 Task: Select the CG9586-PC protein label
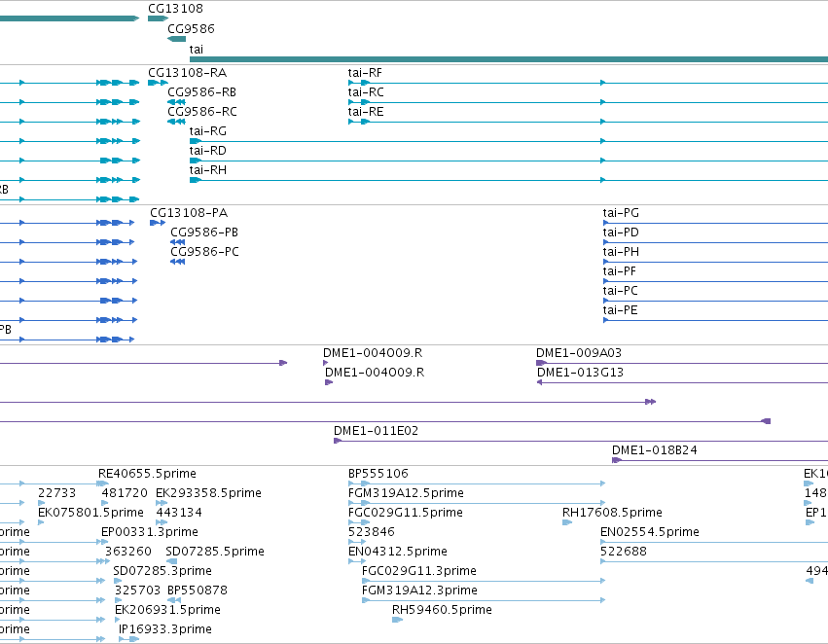click(204, 252)
